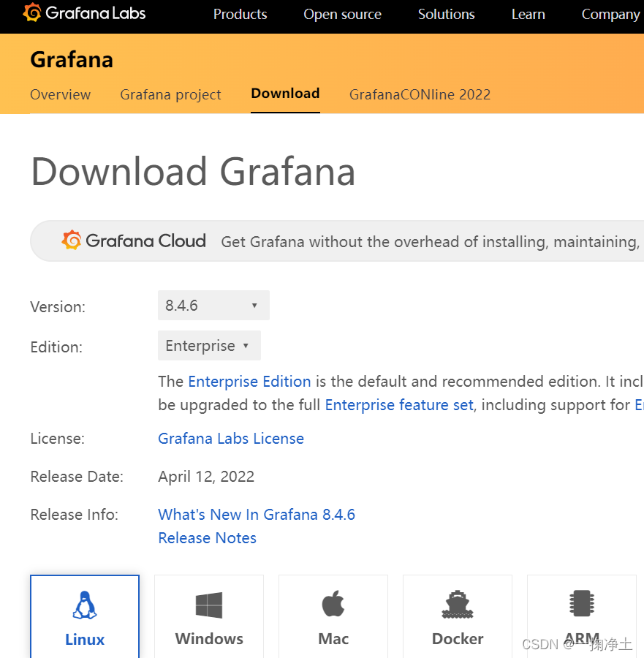This screenshot has width=644, height=658.
Task: Click the Grafana Labs wordmark text
Action: [x=96, y=13]
